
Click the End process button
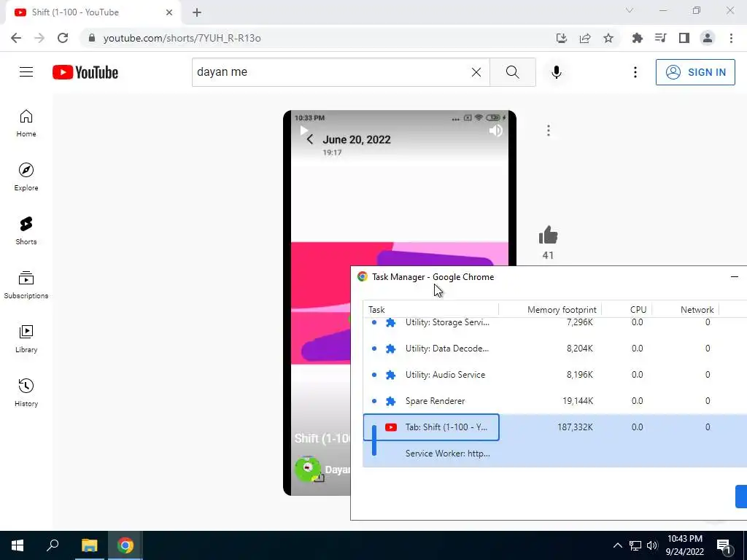click(x=741, y=497)
